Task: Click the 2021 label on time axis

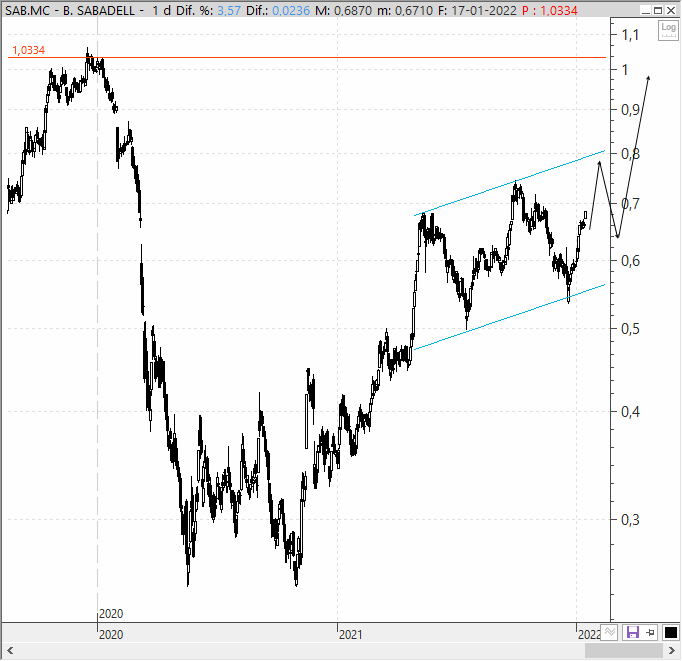Action: pyautogui.click(x=351, y=635)
